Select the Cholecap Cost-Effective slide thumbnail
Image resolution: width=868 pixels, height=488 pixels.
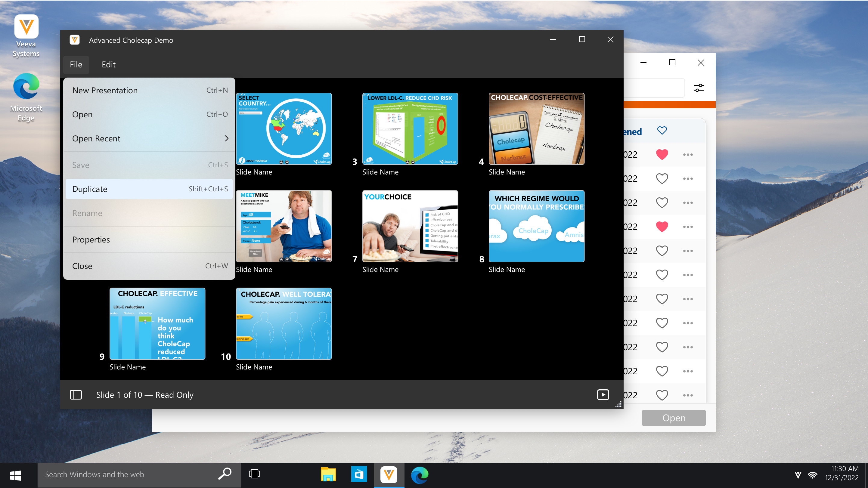pos(536,129)
